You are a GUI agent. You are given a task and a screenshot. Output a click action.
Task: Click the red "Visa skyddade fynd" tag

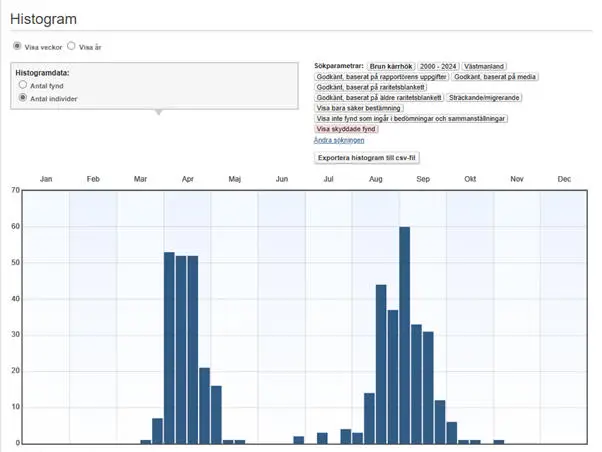pyautogui.click(x=346, y=129)
